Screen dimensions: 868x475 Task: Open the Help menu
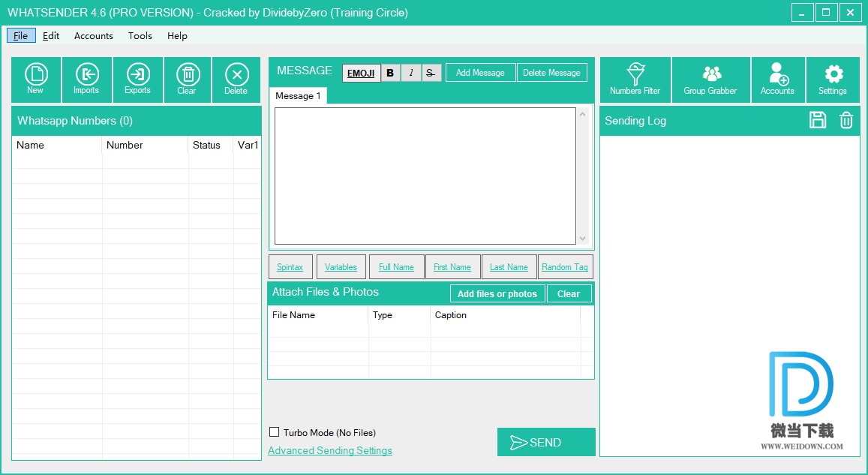(177, 35)
